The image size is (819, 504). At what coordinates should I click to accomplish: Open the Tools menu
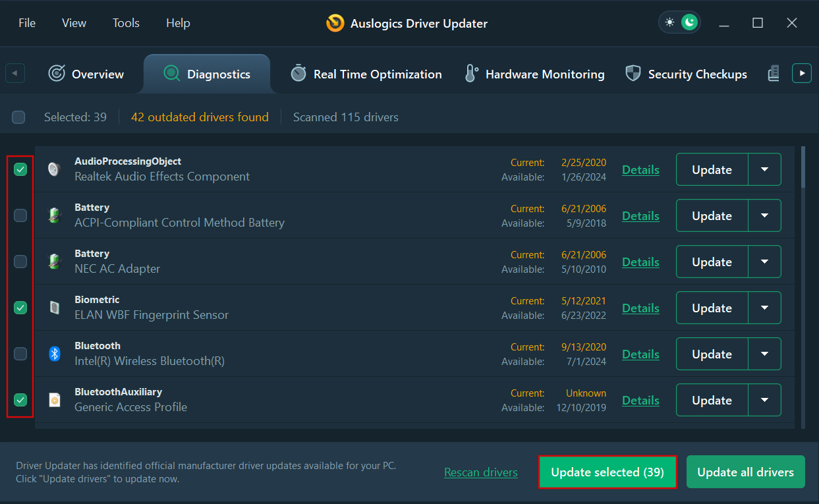(x=126, y=22)
